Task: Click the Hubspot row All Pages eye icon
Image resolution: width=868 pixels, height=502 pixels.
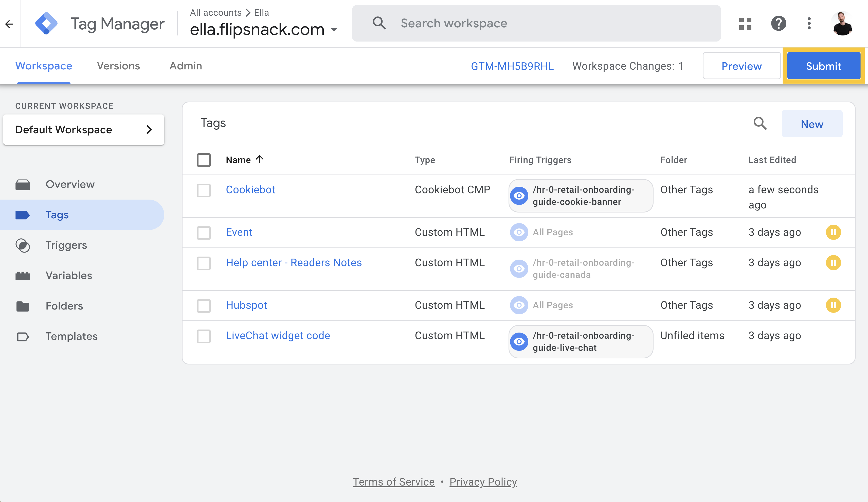Action: tap(519, 305)
